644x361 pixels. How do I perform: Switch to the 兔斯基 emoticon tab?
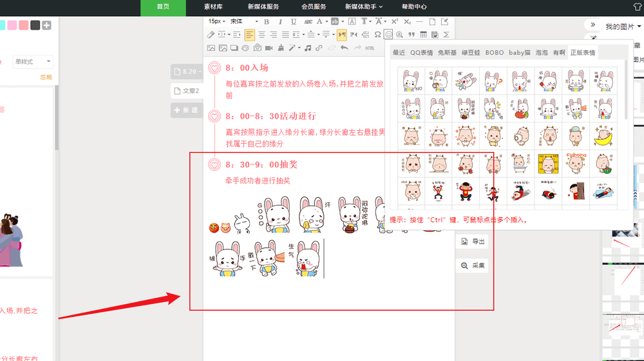447,53
